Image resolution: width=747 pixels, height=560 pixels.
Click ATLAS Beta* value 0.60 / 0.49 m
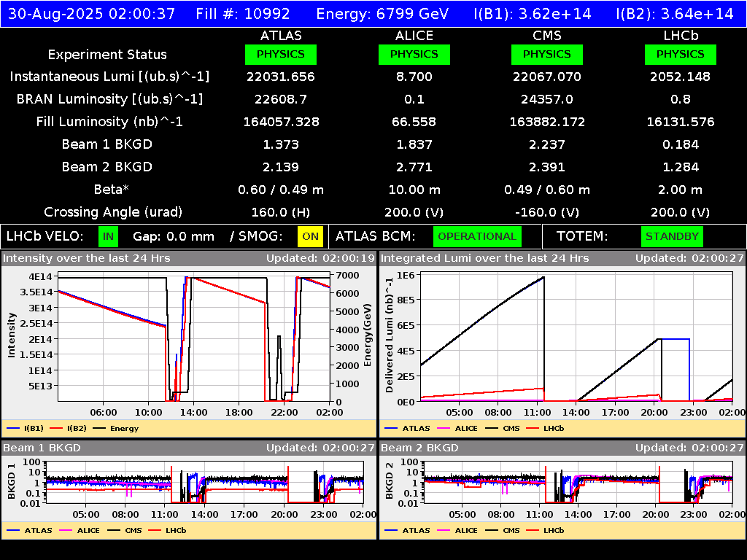(281, 190)
